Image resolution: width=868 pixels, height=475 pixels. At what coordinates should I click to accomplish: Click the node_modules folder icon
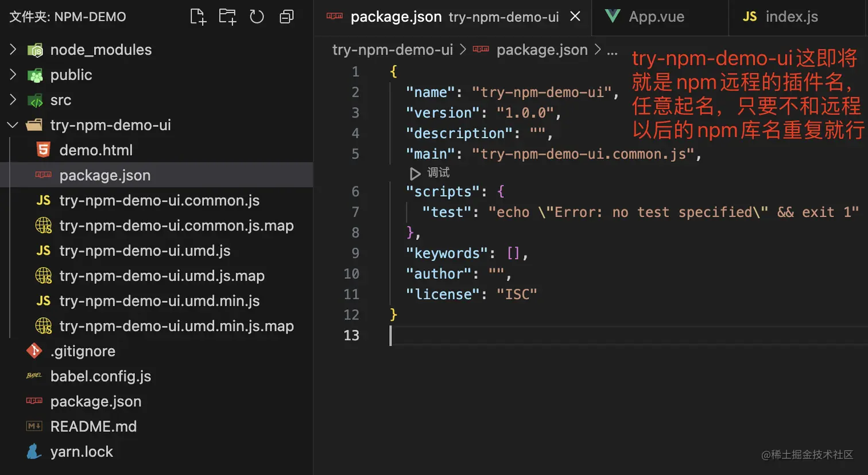[x=35, y=50]
